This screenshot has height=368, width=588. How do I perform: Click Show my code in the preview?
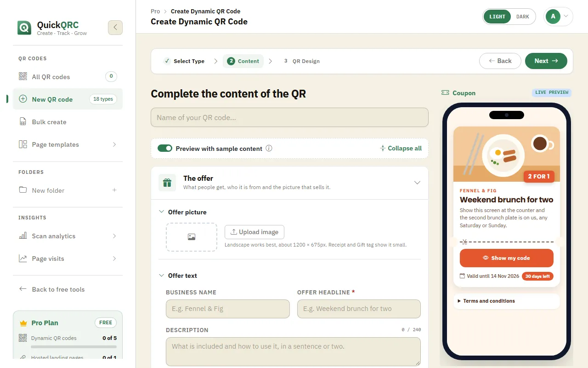point(507,258)
